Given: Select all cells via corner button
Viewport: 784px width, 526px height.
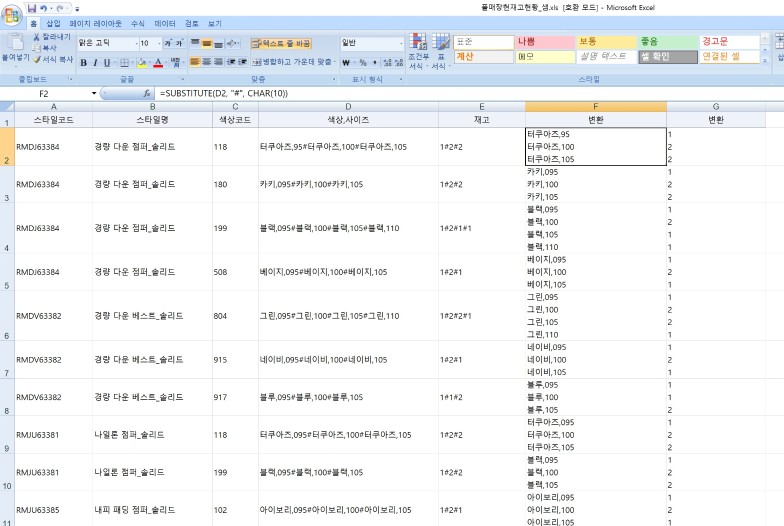Looking at the screenshot, I should (x=7, y=106).
